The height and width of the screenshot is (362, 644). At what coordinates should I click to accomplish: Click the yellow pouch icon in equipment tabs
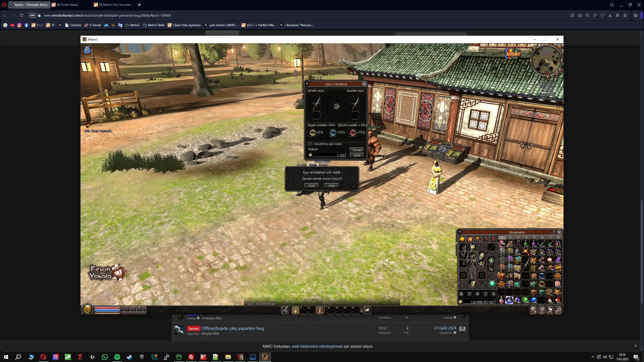point(462,239)
